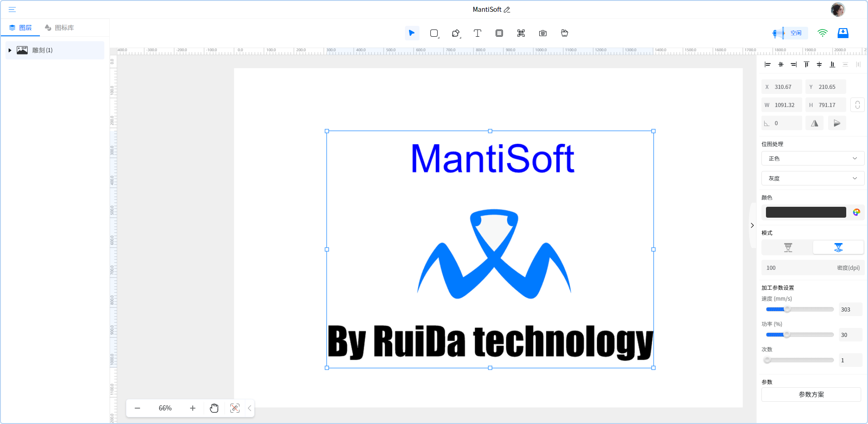Align selected objects to bottom edge
The height and width of the screenshot is (424, 868).
click(832, 64)
